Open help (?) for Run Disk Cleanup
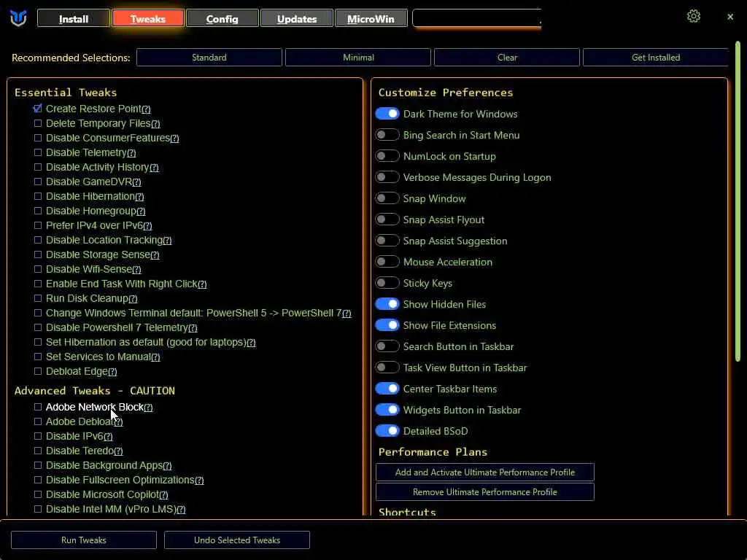 pyautogui.click(x=133, y=299)
